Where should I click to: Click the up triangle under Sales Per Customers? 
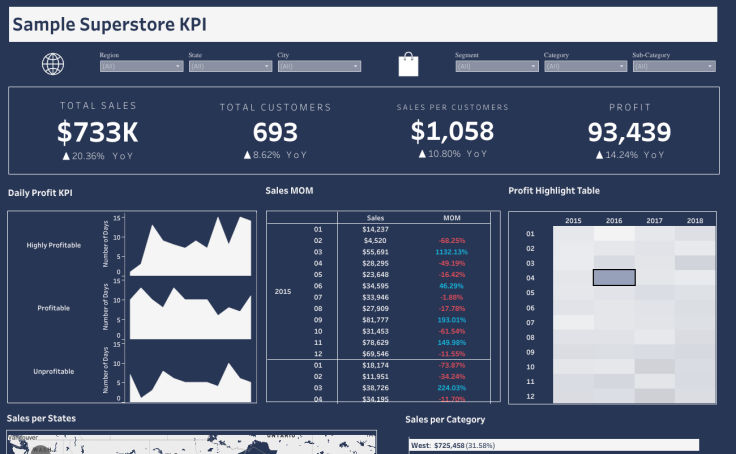422,154
